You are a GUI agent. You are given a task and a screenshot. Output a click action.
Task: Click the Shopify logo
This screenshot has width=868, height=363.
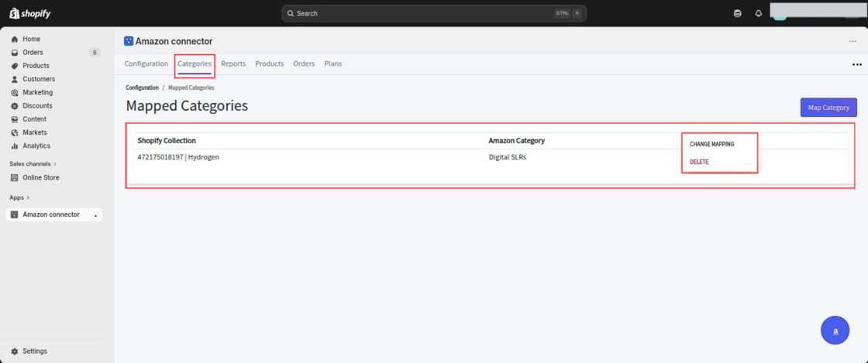click(x=30, y=13)
